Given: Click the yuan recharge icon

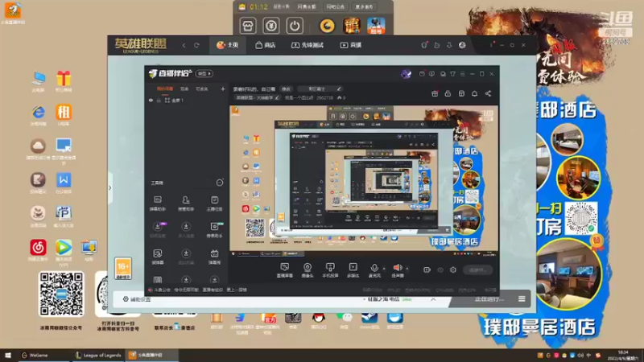Looking at the screenshot, I should pyautogui.click(x=271, y=26).
